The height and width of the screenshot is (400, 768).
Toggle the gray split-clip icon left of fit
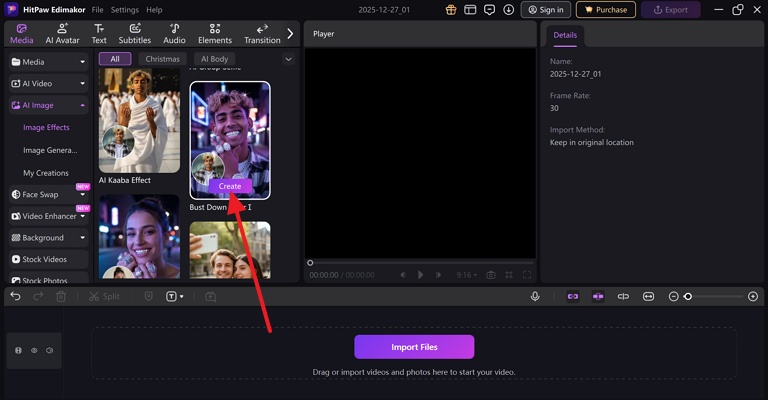click(623, 296)
